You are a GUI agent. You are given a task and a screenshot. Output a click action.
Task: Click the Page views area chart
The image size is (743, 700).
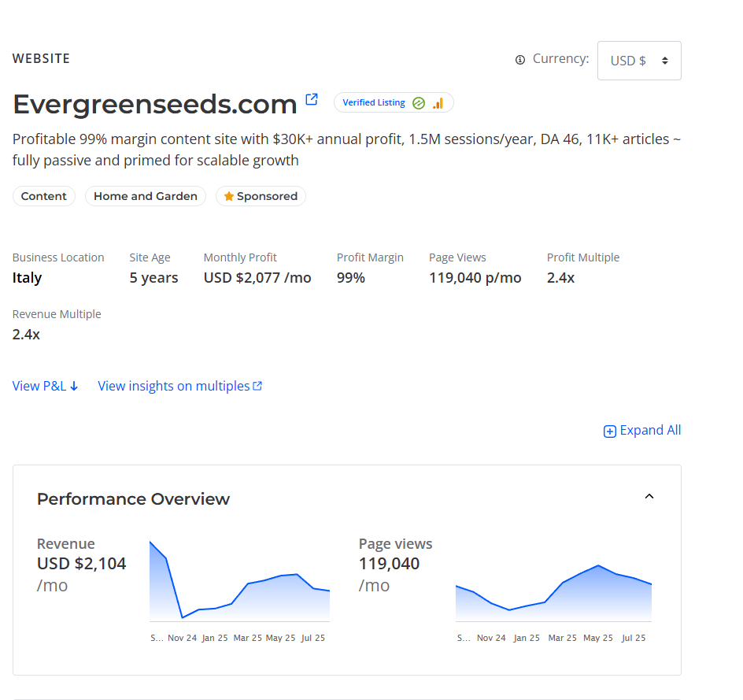coord(553,592)
